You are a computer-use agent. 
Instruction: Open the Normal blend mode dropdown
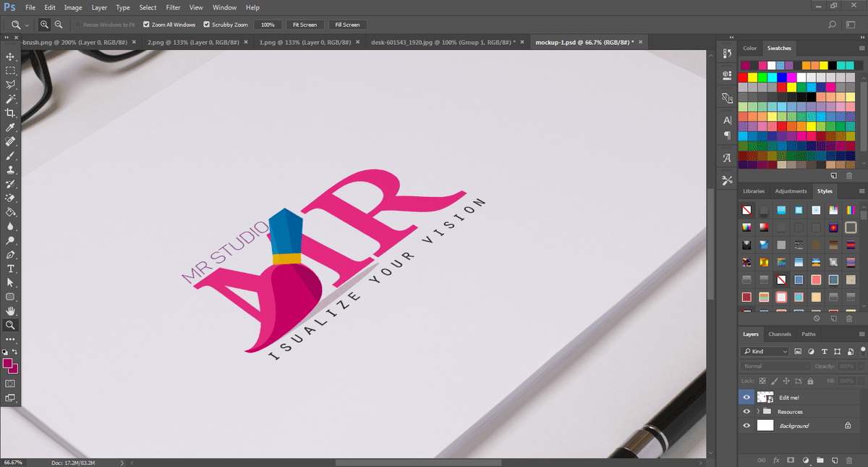point(775,366)
